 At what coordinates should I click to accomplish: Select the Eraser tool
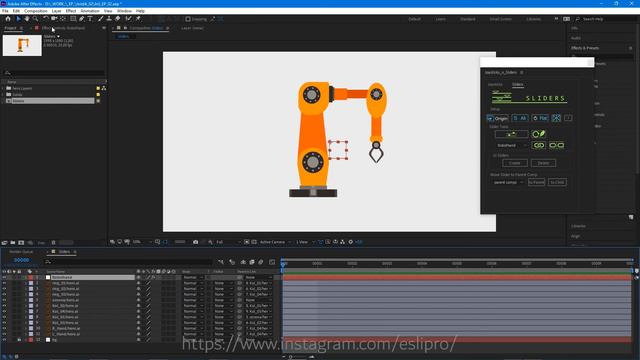click(x=118, y=19)
